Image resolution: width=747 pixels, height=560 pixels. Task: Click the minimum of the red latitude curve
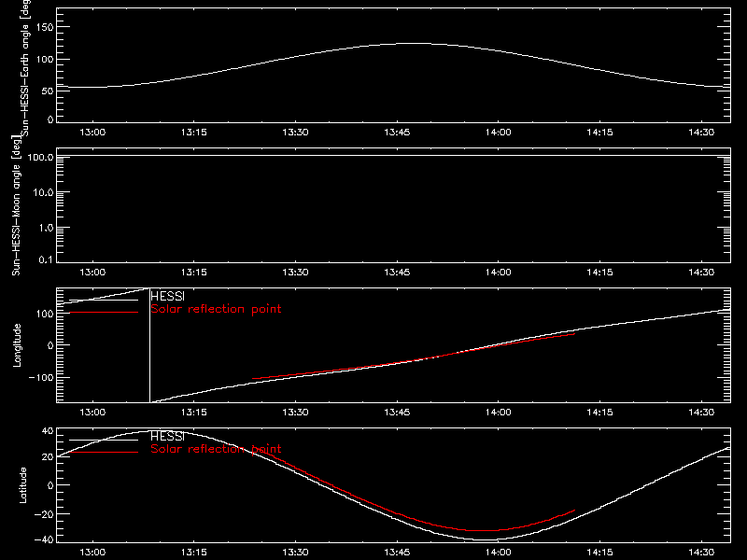481,530
